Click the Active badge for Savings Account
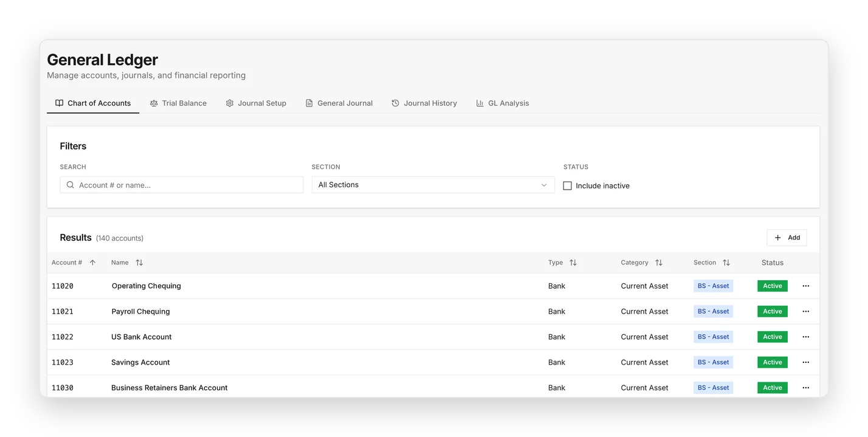Screen dimensions: 868x437 (x=773, y=362)
